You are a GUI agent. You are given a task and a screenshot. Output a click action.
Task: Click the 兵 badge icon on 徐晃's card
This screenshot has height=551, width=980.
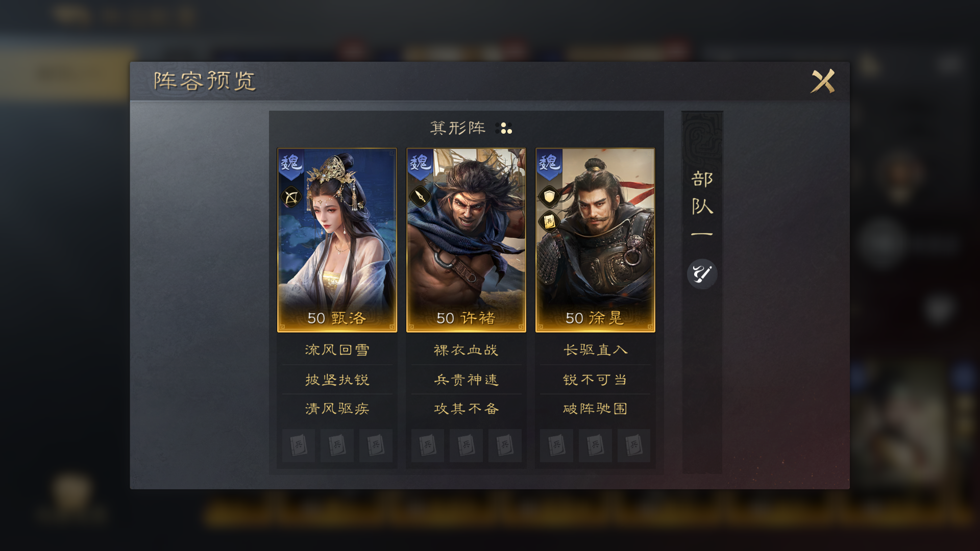[x=549, y=221]
